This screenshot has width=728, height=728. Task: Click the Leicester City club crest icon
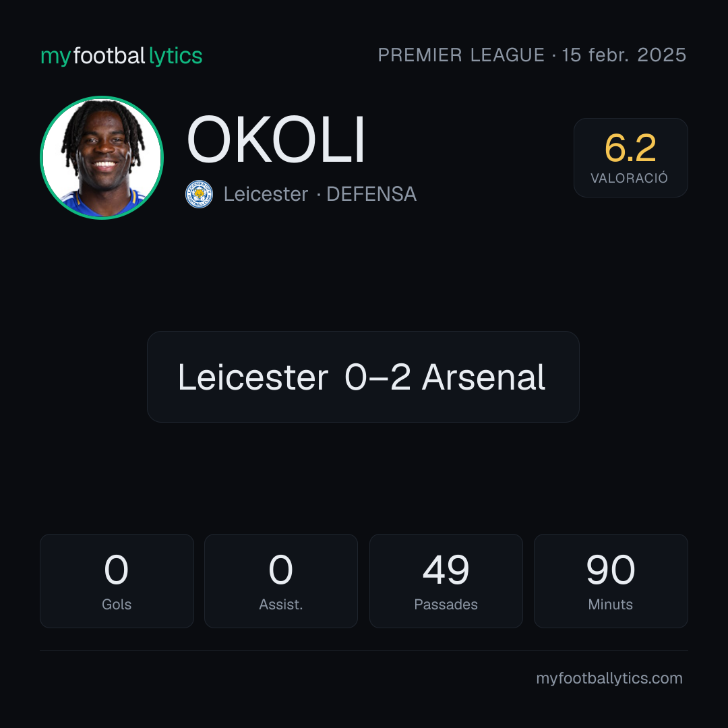pyautogui.click(x=199, y=194)
